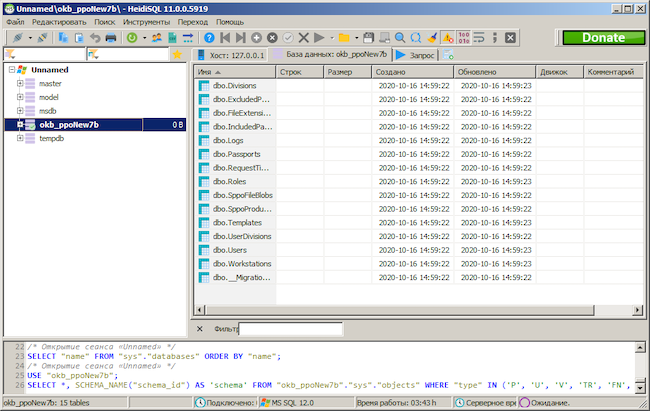Image resolution: width=650 pixels, height=411 pixels.
Task: Select the dbo.Users table row
Action: click(x=229, y=249)
